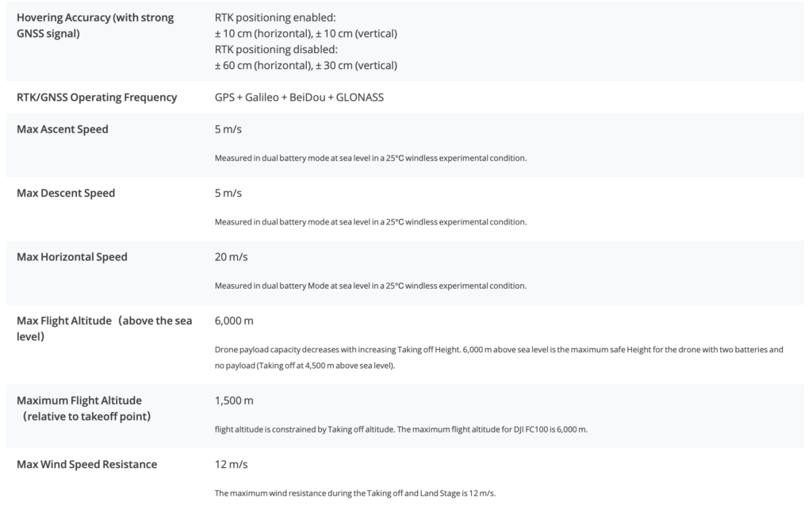This screenshot has width=812, height=522.
Task: Click the 6,000 m altitude value
Action: point(234,320)
